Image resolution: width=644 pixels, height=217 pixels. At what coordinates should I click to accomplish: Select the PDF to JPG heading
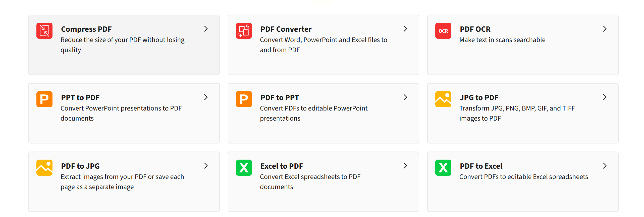(80, 166)
